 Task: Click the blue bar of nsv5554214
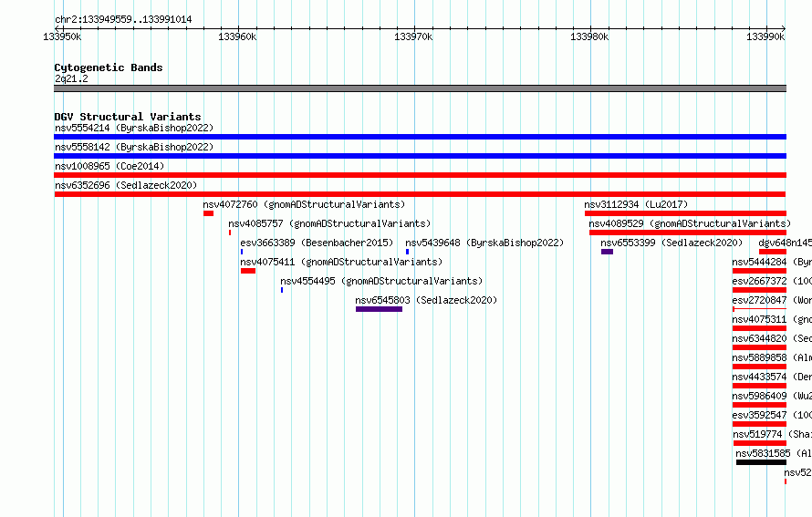pyautogui.click(x=420, y=137)
